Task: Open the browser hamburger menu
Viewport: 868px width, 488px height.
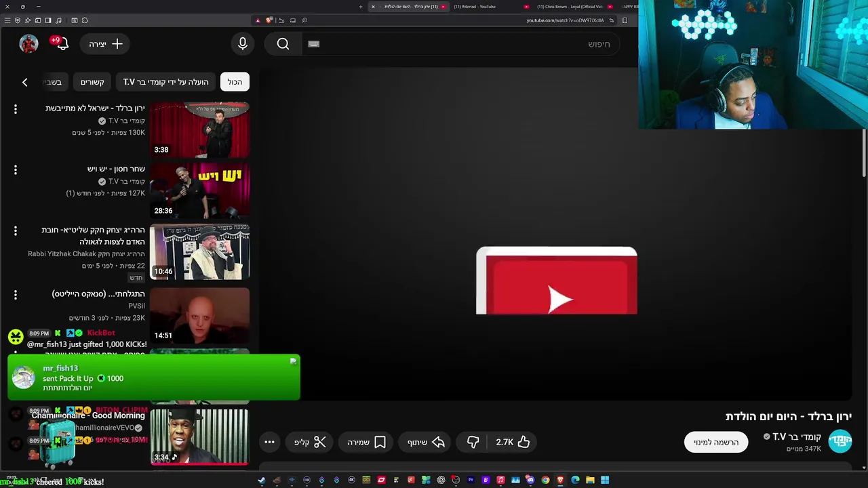Action: (7, 20)
